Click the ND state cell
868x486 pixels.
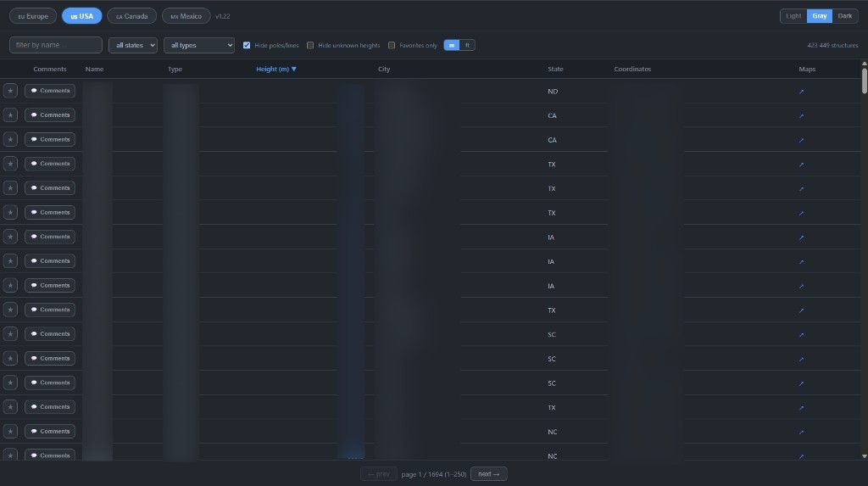point(553,92)
